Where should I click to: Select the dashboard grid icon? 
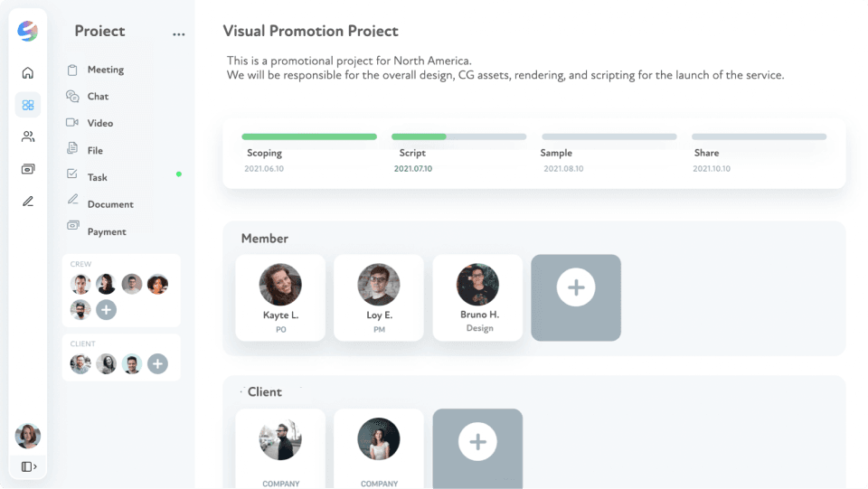tap(28, 105)
